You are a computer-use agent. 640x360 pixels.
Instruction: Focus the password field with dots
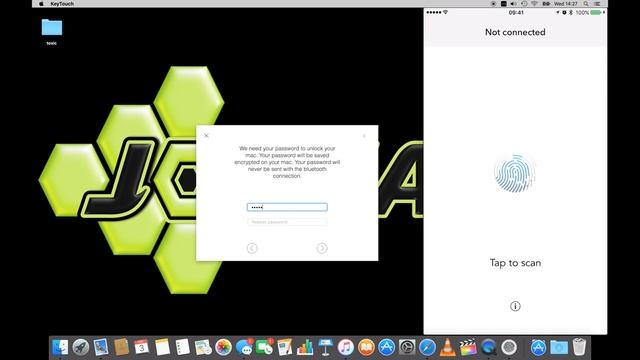tap(287, 207)
